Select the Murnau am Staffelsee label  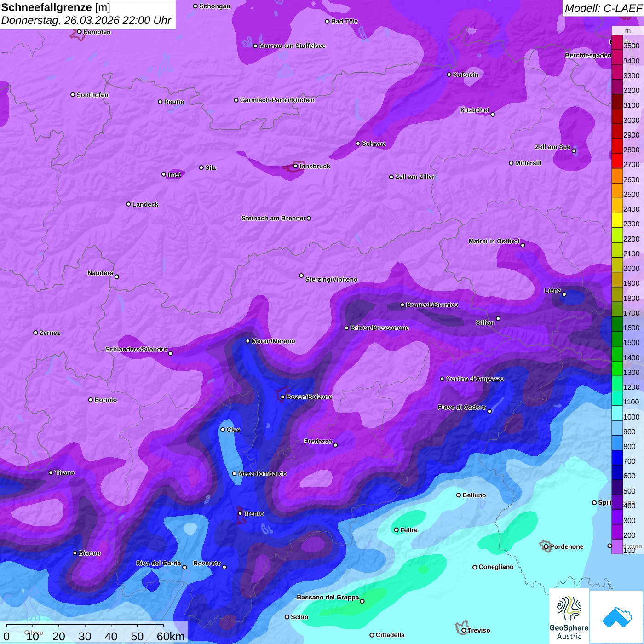tap(292, 46)
